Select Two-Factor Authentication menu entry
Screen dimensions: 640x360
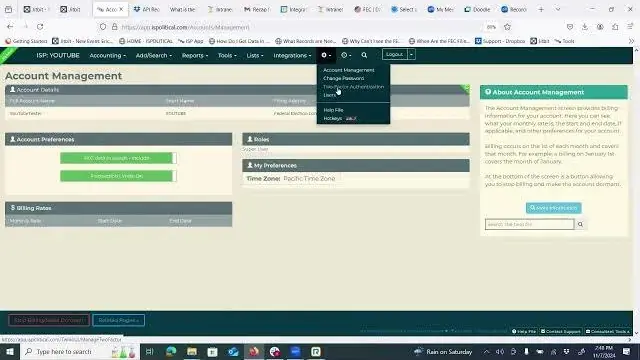[x=353, y=87]
